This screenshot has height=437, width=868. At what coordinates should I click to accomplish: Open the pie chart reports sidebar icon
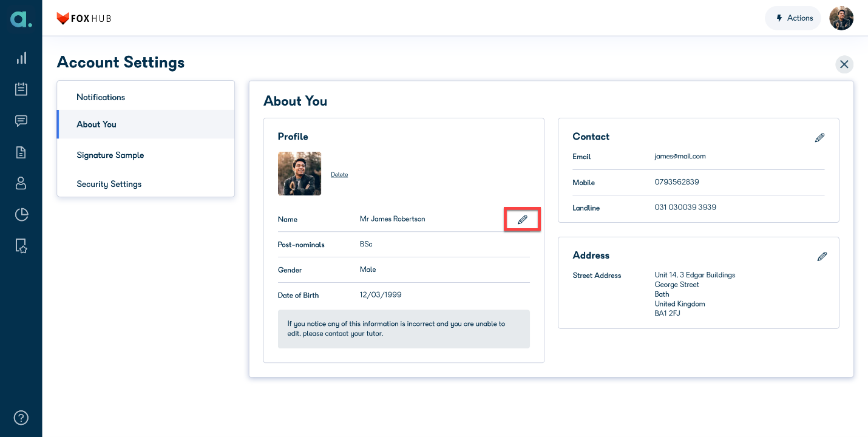(x=21, y=214)
